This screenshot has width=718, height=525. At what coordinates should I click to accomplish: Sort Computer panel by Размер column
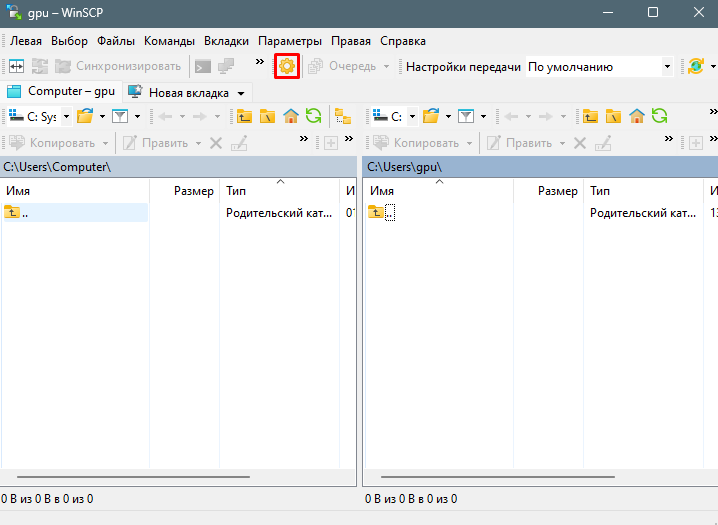pos(185,191)
